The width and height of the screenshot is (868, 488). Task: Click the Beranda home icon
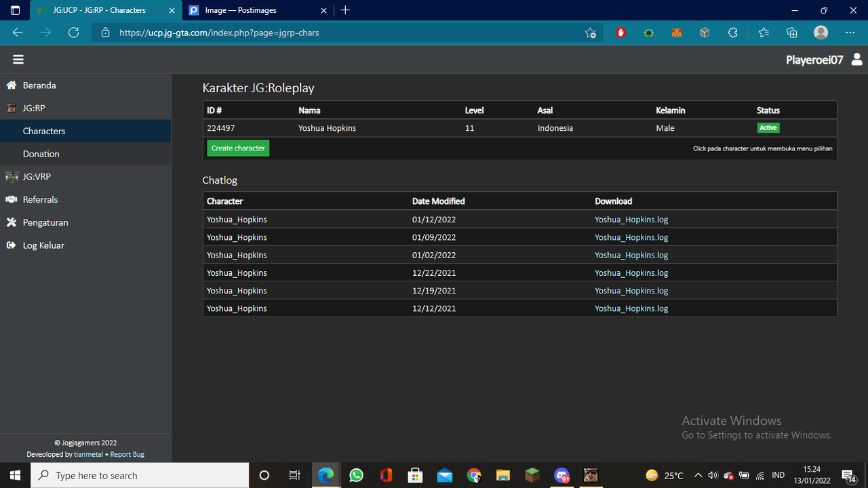(11, 85)
